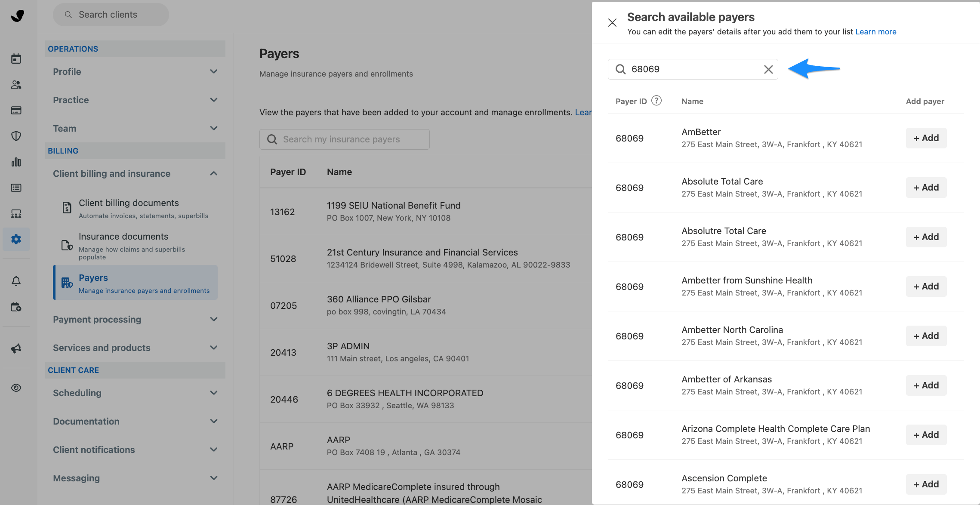Click the eye icon at sidebar bottom
980x505 pixels.
(16, 388)
